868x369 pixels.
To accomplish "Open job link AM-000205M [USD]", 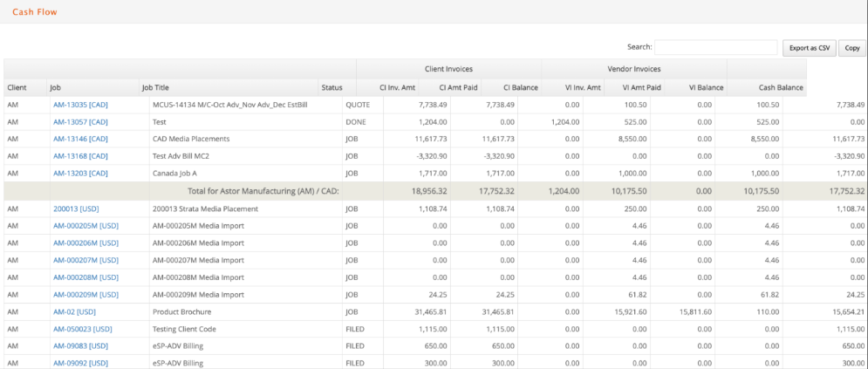I will pos(85,226).
